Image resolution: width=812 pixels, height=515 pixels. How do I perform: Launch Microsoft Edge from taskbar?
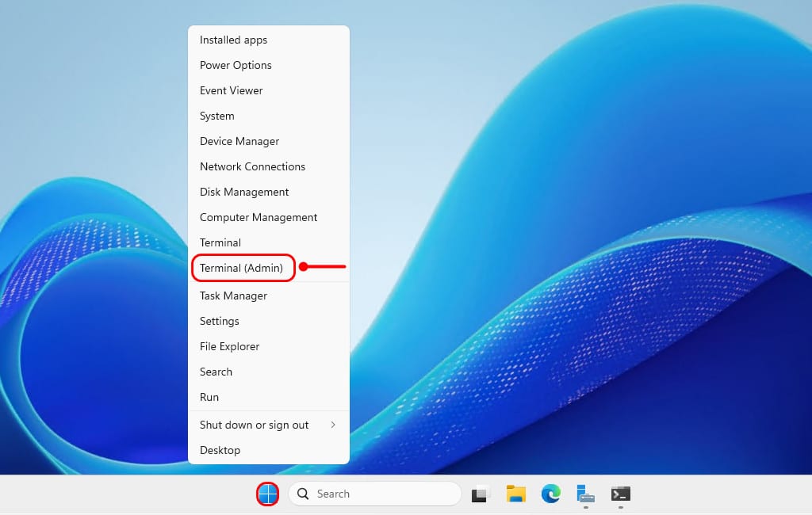[x=550, y=494]
